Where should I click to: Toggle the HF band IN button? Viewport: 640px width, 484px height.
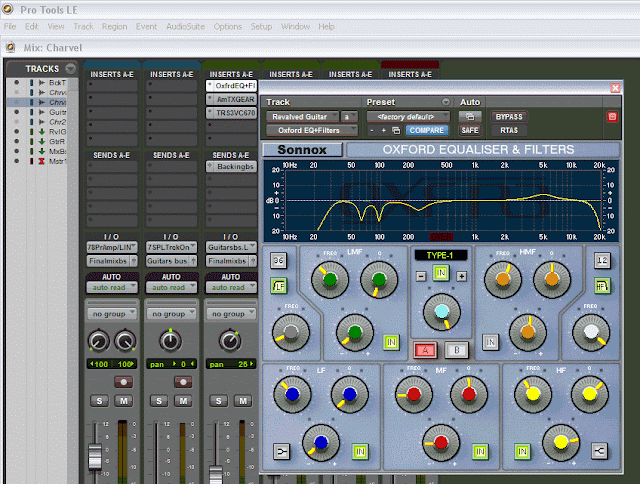(522, 451)
